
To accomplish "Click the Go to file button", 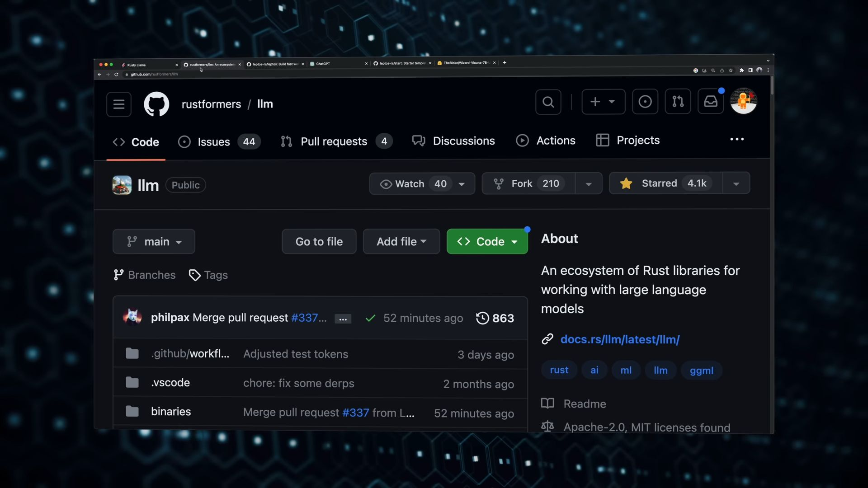I will [x=319, y=242].
